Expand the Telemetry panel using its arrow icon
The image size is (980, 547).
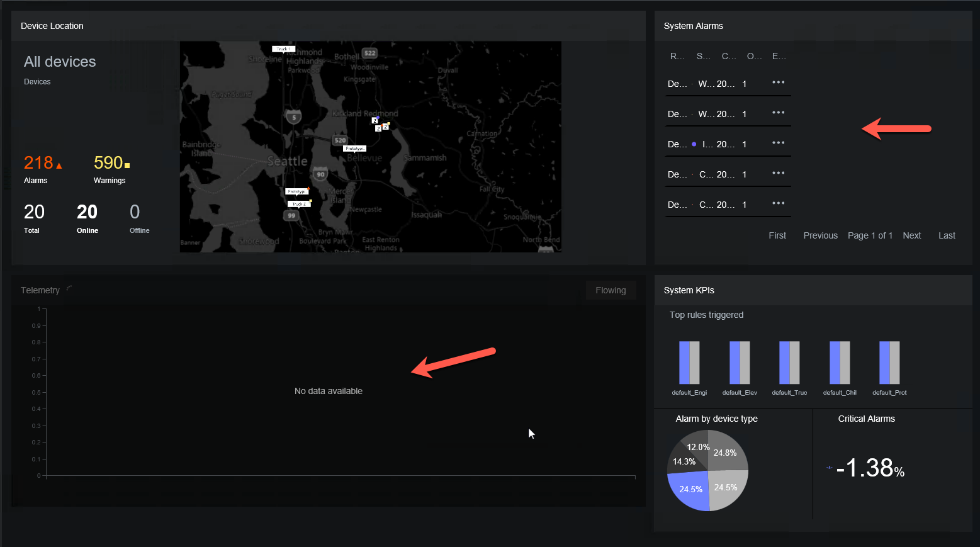click(69, 288)
